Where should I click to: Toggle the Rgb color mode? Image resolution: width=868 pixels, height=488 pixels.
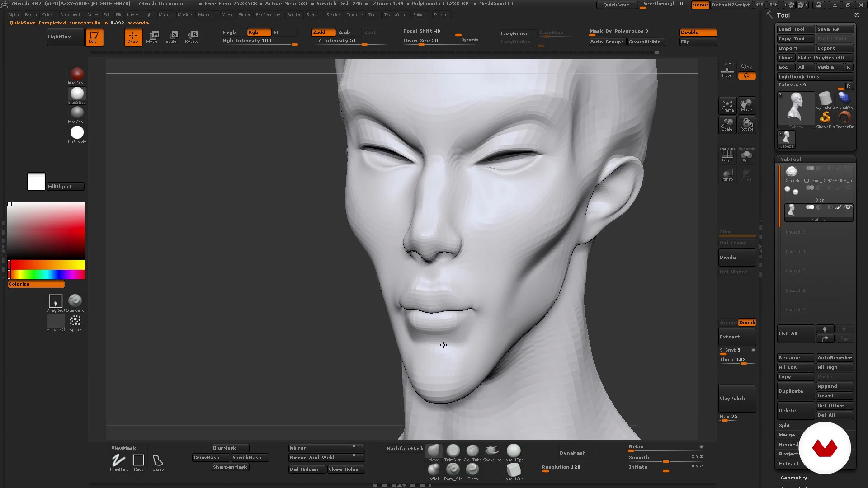click(259, 33)
